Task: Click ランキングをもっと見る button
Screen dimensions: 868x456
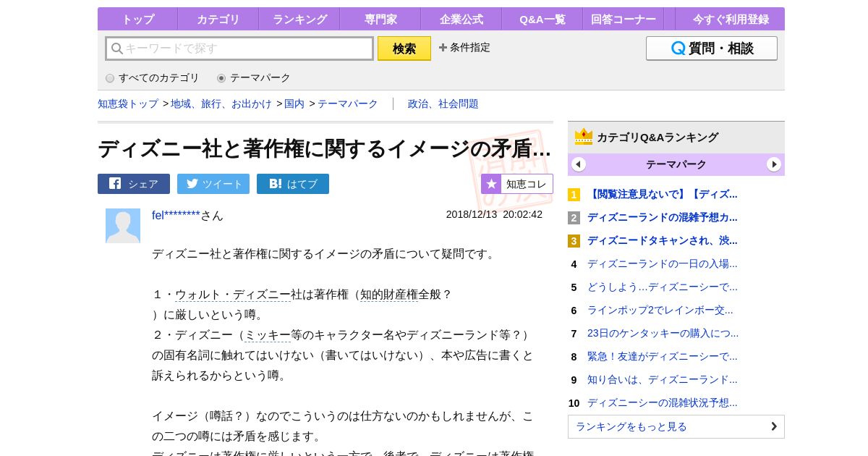Action: coord(676,426)
